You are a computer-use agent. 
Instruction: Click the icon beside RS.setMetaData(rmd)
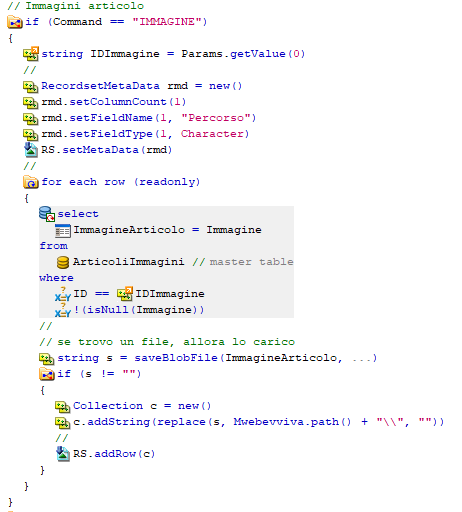pyautogui.click(x=31, y=150)
